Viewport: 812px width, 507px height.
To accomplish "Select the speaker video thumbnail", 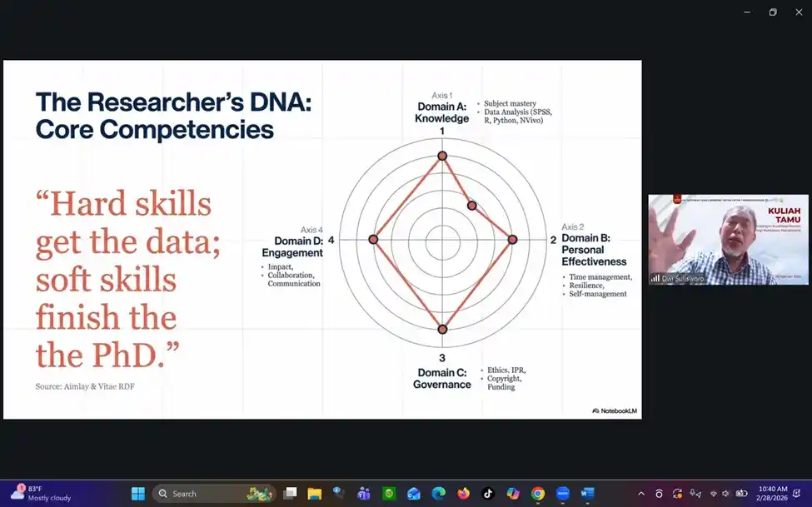I will (x=728, y=240).
